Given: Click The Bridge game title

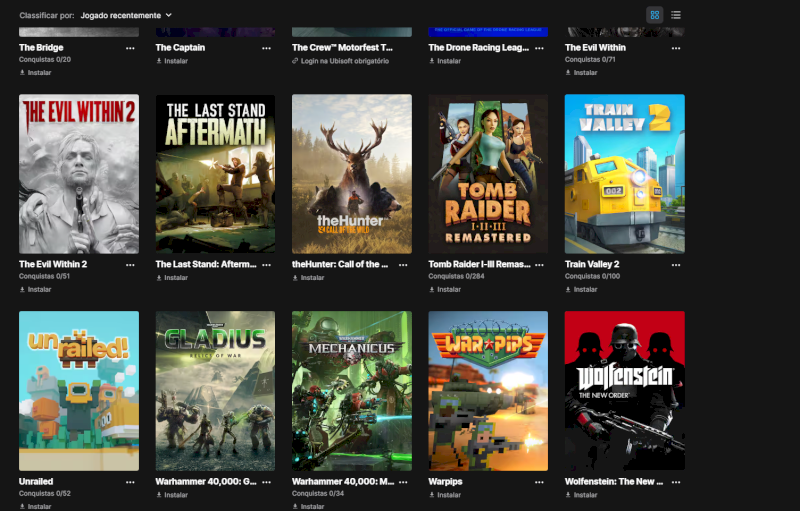Looking at the screenshot, I should coord(41,47).
